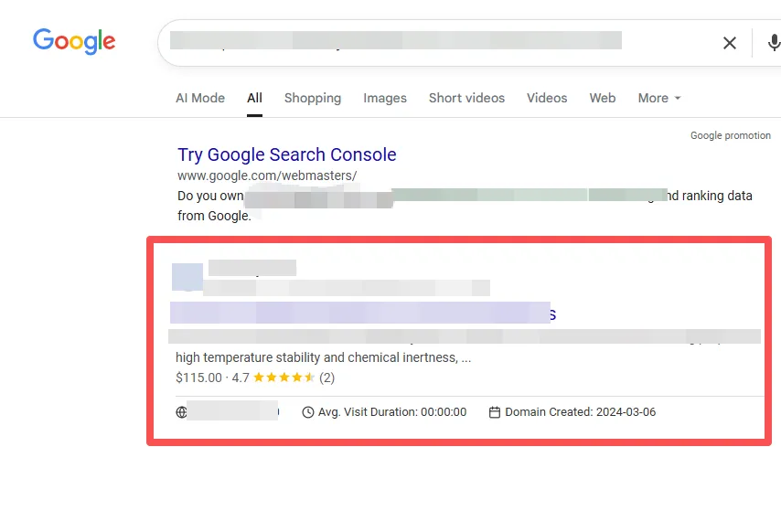Click the result's site favicon

pos(187,276)
